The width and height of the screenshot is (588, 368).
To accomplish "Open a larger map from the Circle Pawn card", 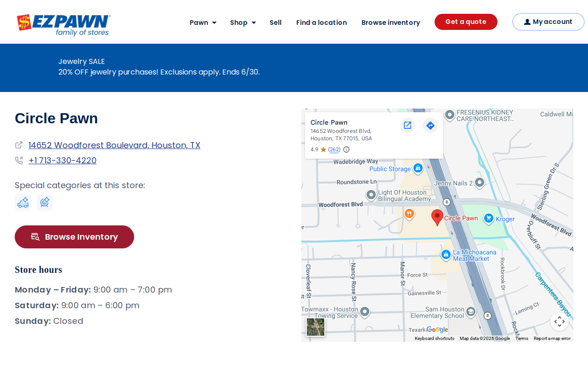I will [407, 125].
